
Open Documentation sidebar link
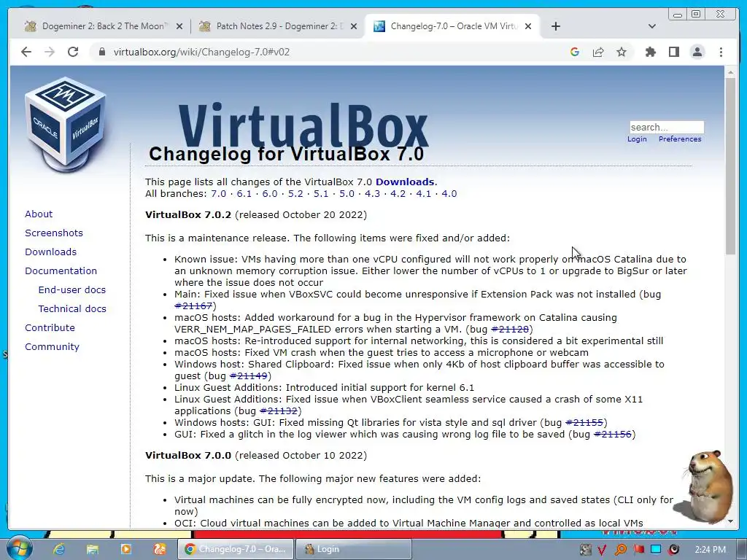click(61, 271)
